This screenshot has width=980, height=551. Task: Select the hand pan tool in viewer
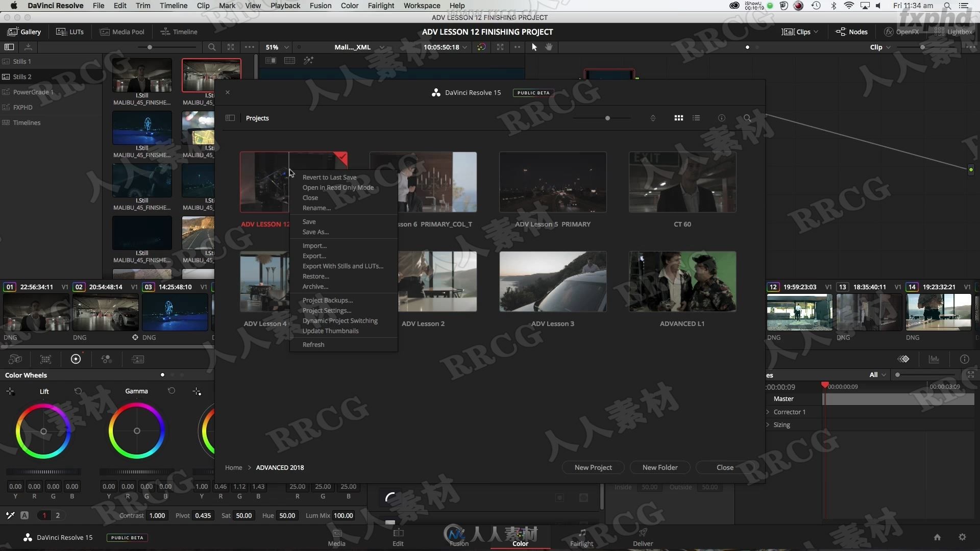click(x=549, y=47)
